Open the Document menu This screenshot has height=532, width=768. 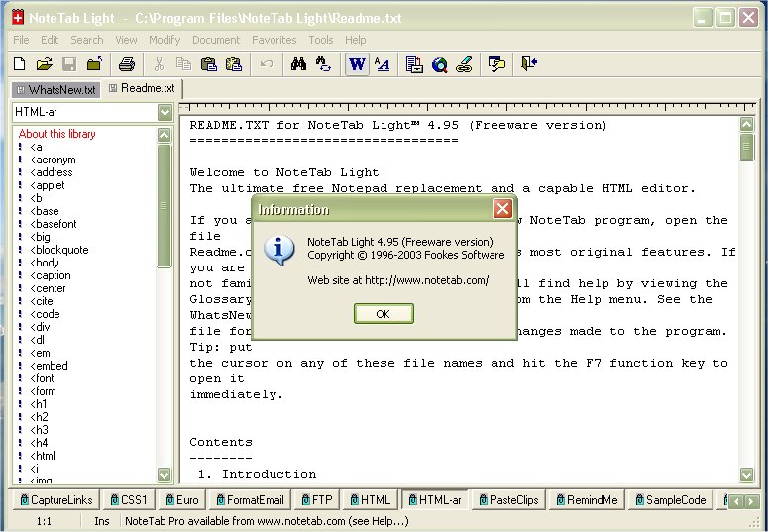point(216,40)
